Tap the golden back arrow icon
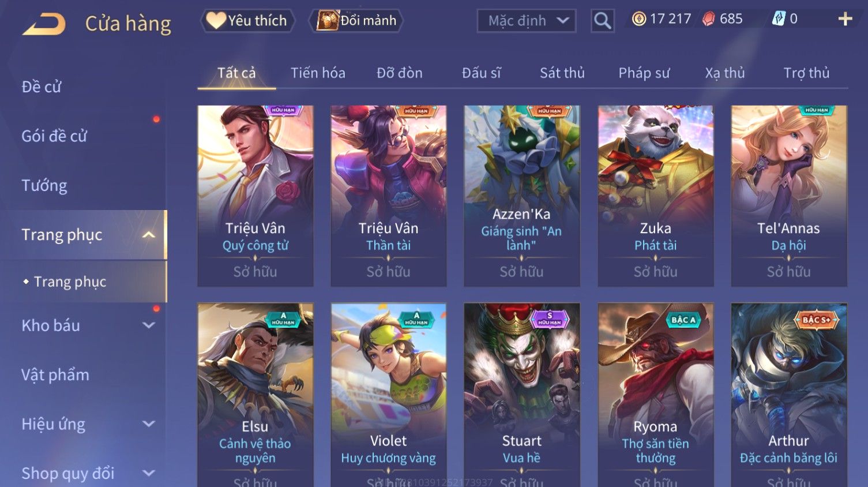 pyautogui.click(x=44, y=24)
